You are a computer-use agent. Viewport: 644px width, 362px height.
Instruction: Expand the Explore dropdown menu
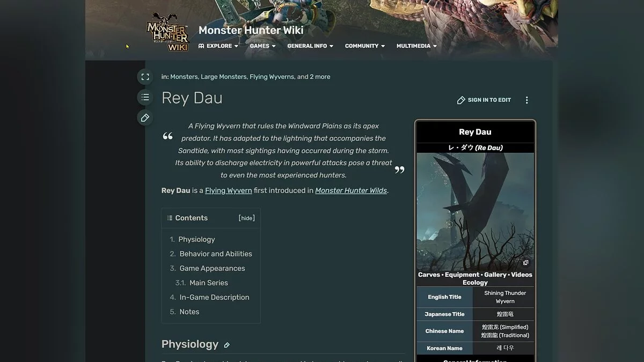click(x=218, y=46)
